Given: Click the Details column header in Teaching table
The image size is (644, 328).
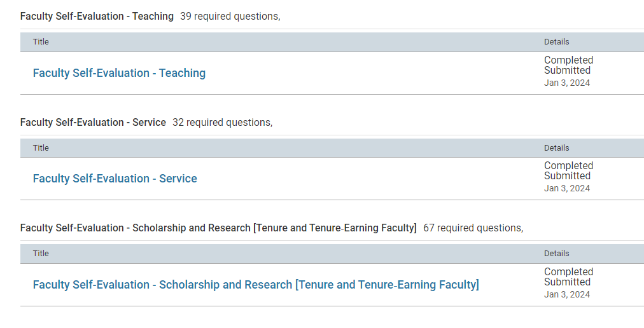Looking at the screenshot, I should pyautogui.click(x=556, y=42).
